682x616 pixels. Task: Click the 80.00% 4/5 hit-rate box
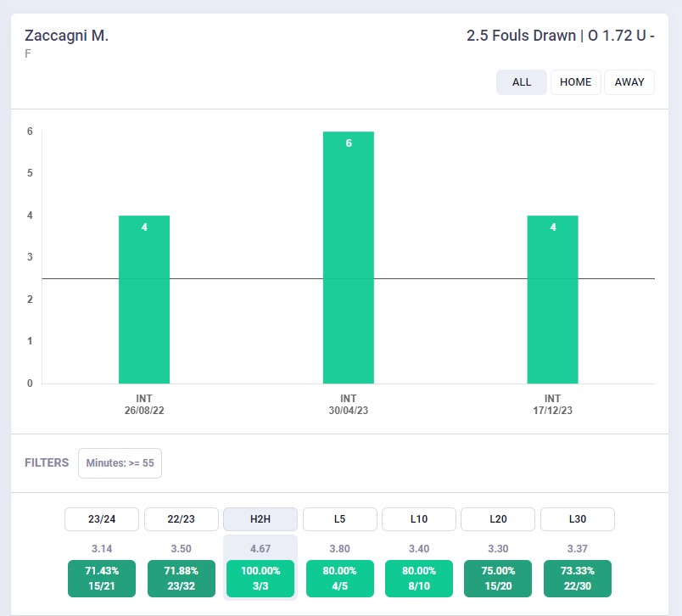[x=339, y=579]
